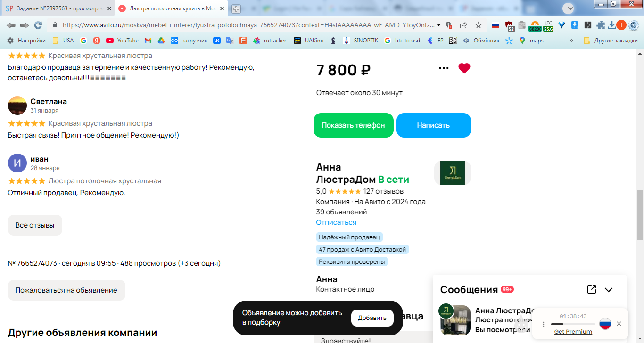644x343 pixels.
Task: Click the Надёжный продавец badge
Action: click(x=349, y=237)
